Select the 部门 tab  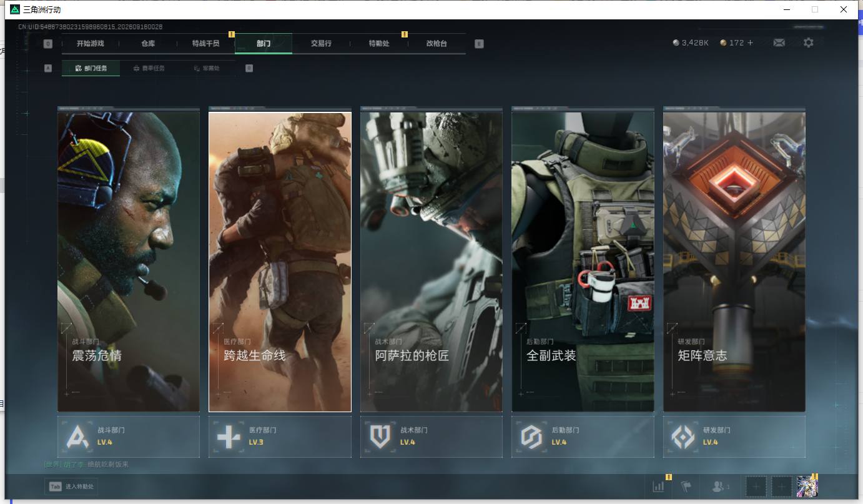point(264,44)
